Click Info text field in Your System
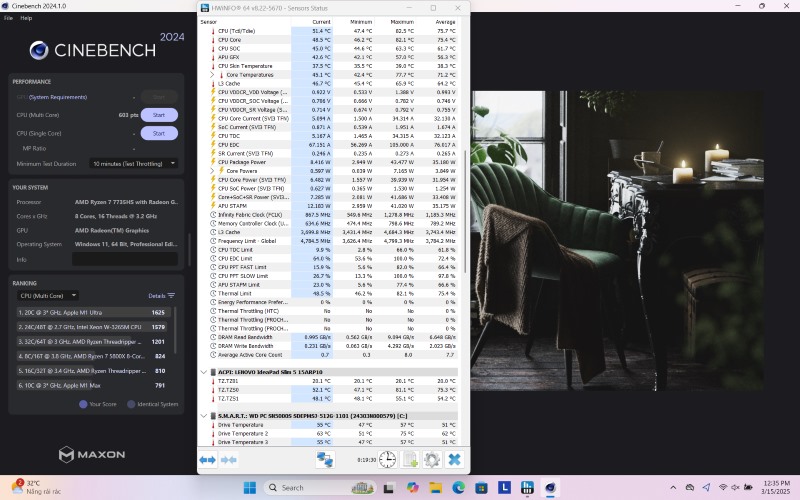Viewport: 800px width, 500px height. [125, 259]
